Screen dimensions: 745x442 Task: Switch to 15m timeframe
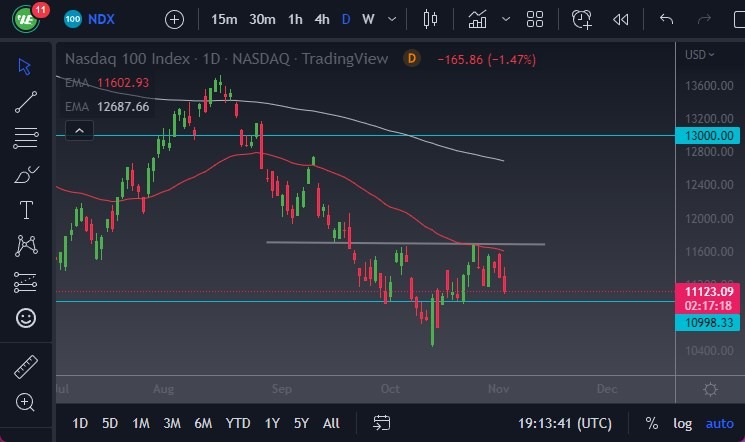pos(224,19)
